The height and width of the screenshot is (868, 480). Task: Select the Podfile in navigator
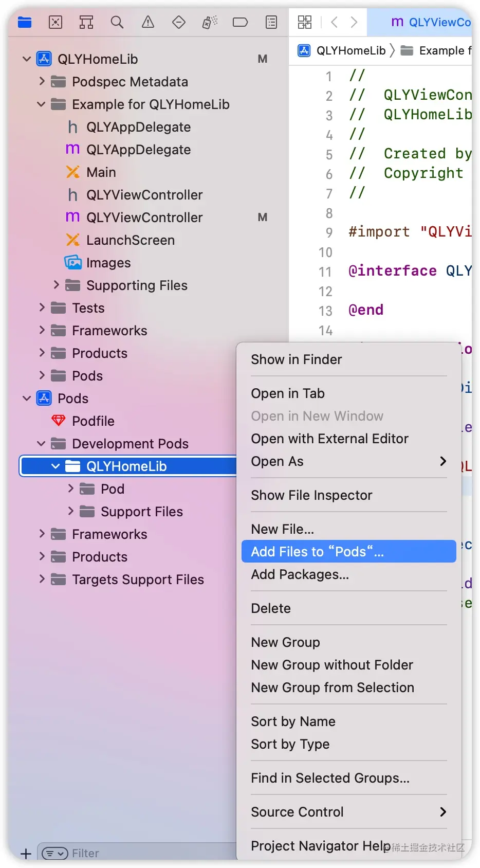click(93, 421)
